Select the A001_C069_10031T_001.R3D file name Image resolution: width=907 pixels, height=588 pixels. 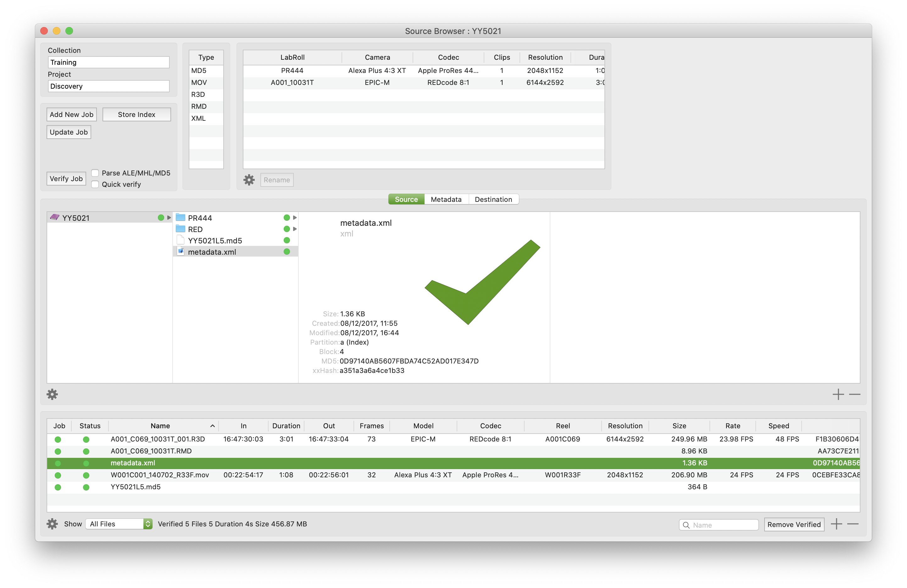(158, 439)
